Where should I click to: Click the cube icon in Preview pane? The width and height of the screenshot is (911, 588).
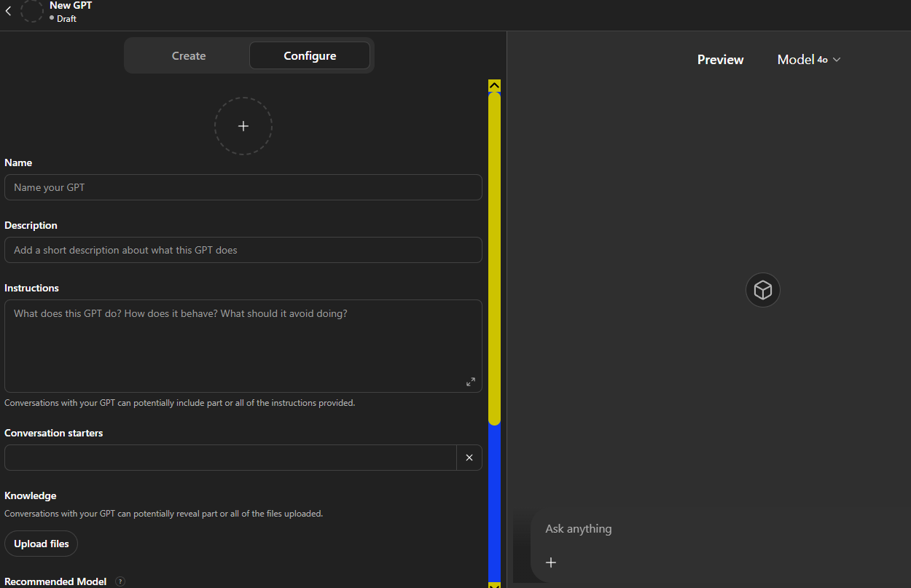point(762,290)
